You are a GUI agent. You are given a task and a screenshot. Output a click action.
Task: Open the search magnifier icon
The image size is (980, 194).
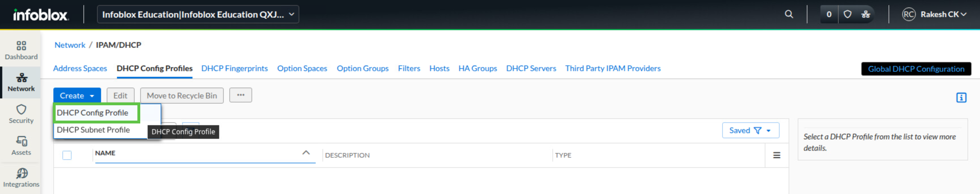(x=789, y=15)
